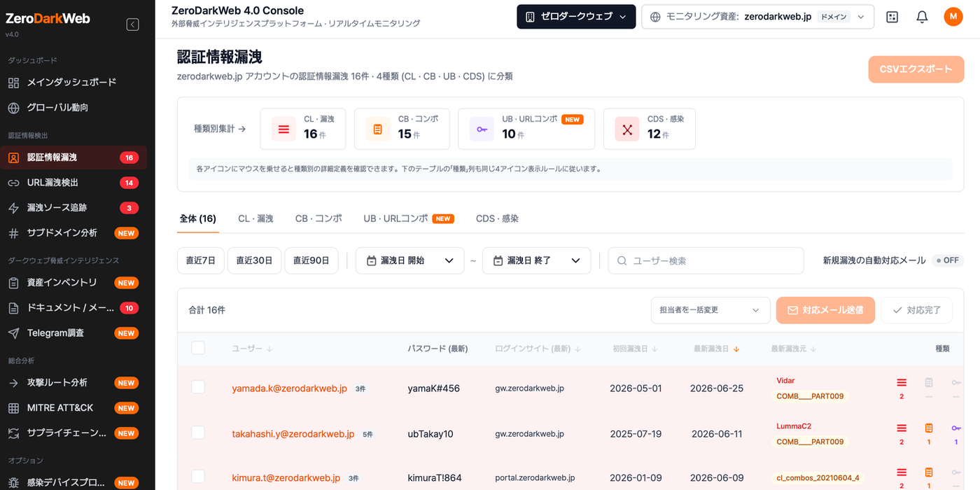980x490 pixels.
Task: Sort by 最新漏洩日 arrow
Action: tap(736, 349)
